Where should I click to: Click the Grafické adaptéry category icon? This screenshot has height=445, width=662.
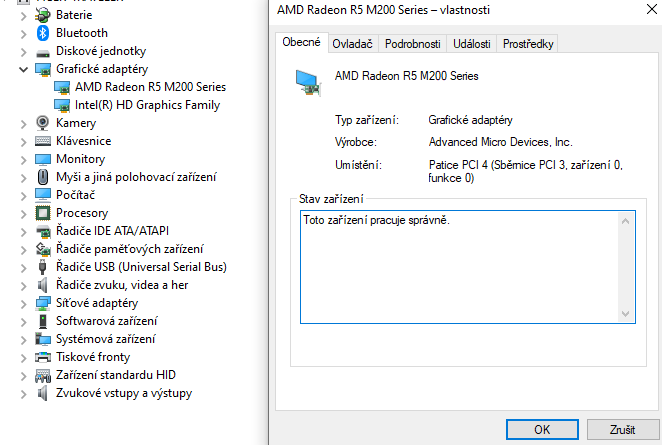pos(43,69)
